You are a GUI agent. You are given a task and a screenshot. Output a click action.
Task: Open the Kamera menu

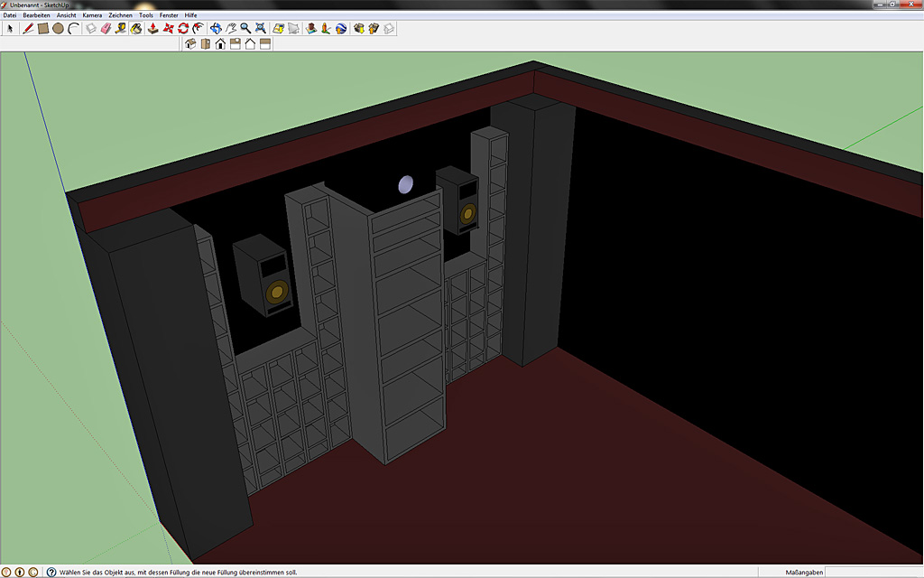click(92, 15)
